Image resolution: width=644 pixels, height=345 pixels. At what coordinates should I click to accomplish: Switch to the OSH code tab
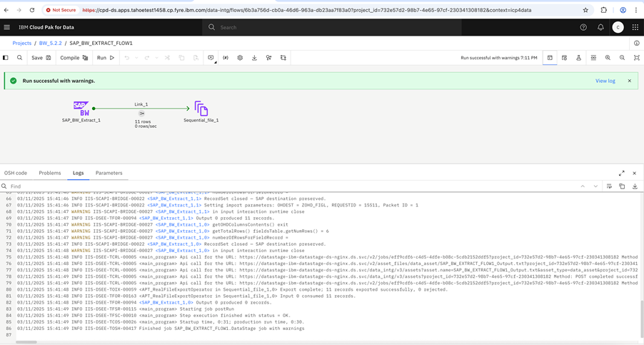tap(16, 173)
